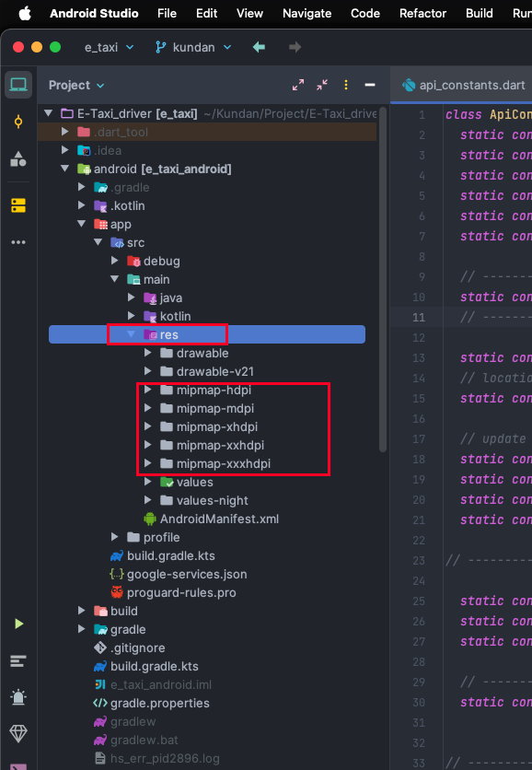Open Project panel options (three dots)
Image resolution: width=532 pixels, height=770 pixels.
click(346, 85)
